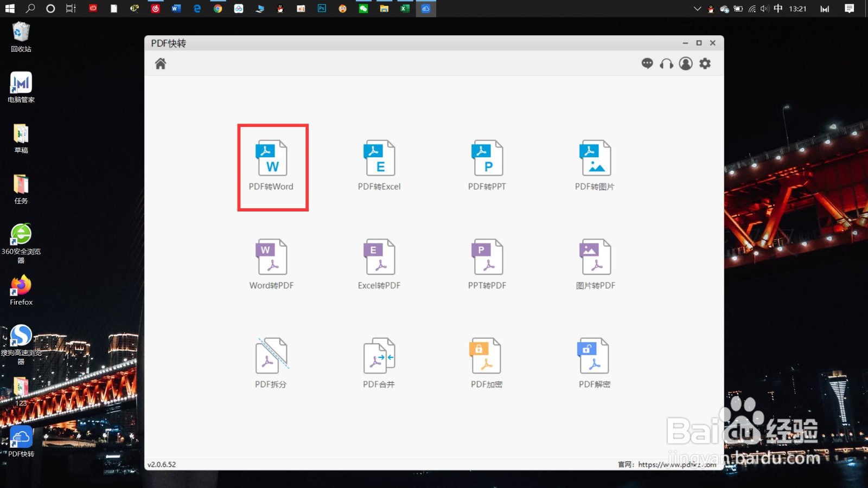Switch the 中 input method indicator
868x488 pixels.
pyautogui.click(x=778, y=9)
